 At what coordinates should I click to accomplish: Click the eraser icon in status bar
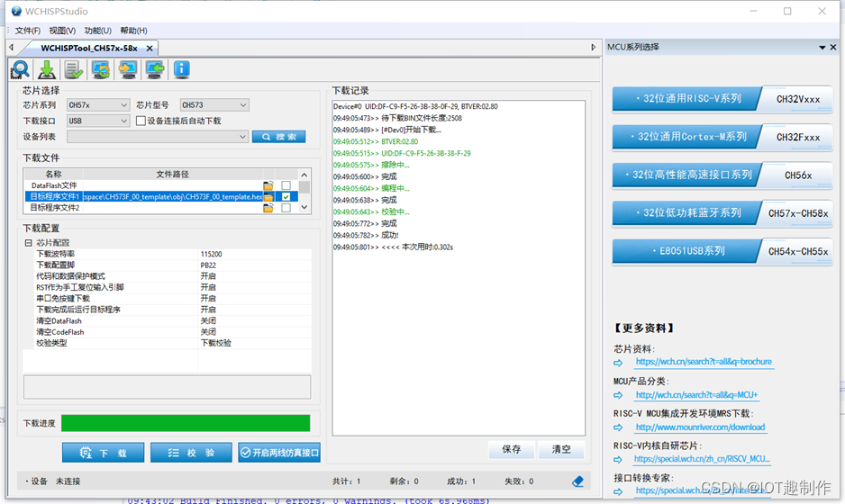577,481
